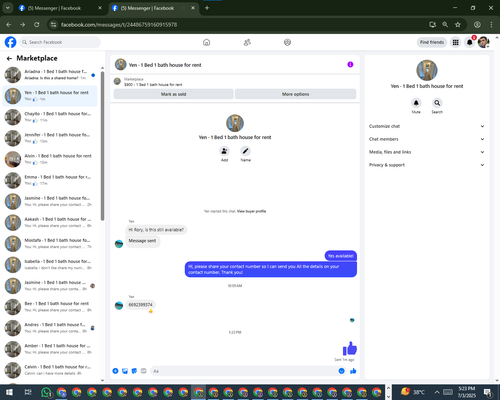Image resolution: width=500 pixels, height=400 pixels.
Task: Open the purple conversation info icon
Action: [350, 65]
